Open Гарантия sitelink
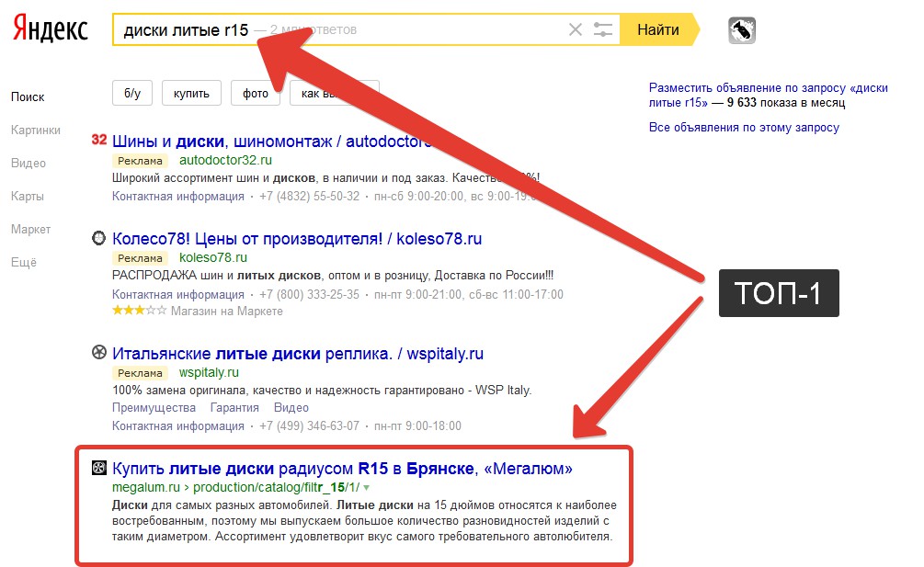The width and height of the screenshot is (924, 567). 234,407
